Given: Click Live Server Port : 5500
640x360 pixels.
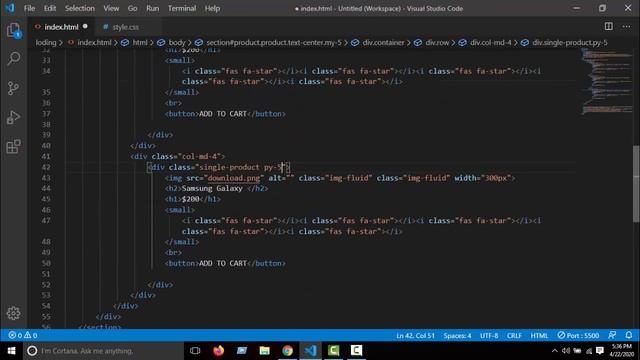Looking at the screenshot, I should [578, 335].
